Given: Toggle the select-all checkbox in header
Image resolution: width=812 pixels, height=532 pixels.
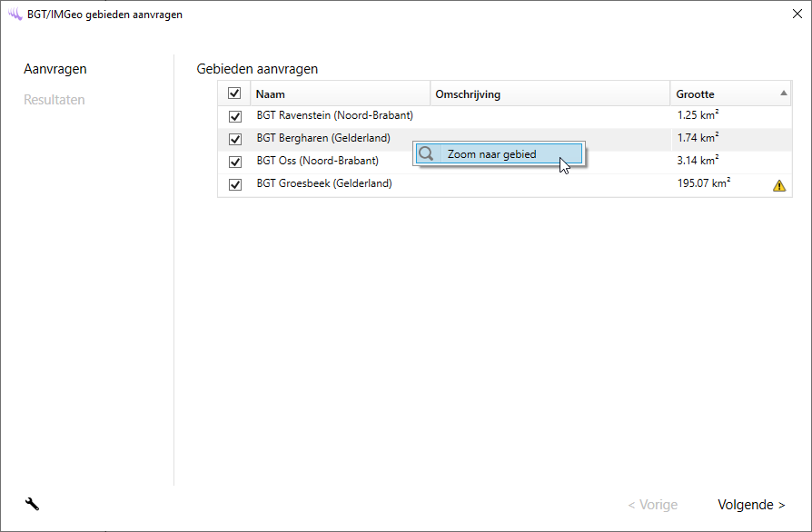Looking at the screenshot, I should 234,94.
